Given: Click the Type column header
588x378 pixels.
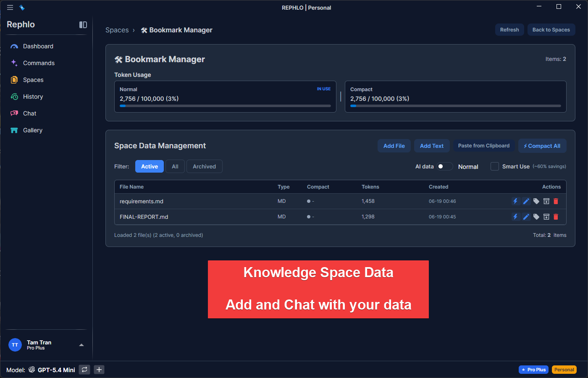Looking at the screenshot, I should 283,187.
